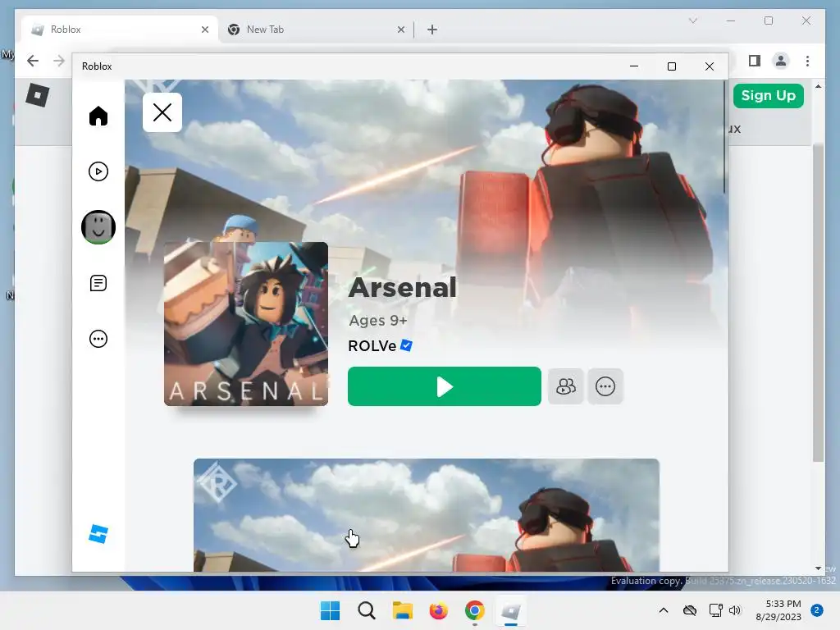This screenshot has width=840, height=630.
Task: Open the ellipsis options button beside Play
Action: pos(605,386)
